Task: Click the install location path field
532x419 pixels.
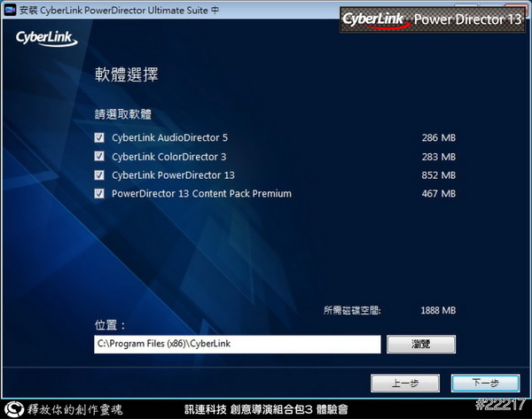Action: pos(237,344)
